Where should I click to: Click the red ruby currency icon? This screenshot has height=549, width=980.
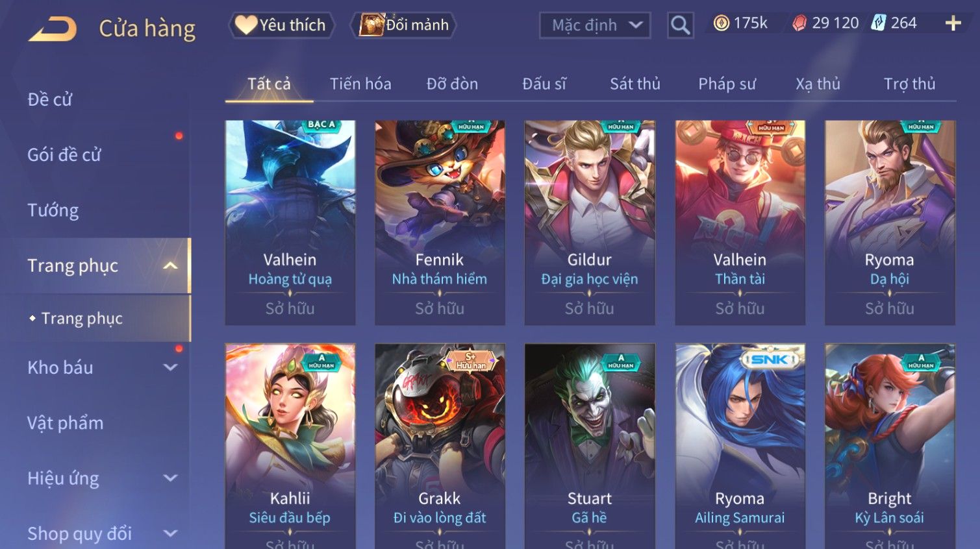799,23
